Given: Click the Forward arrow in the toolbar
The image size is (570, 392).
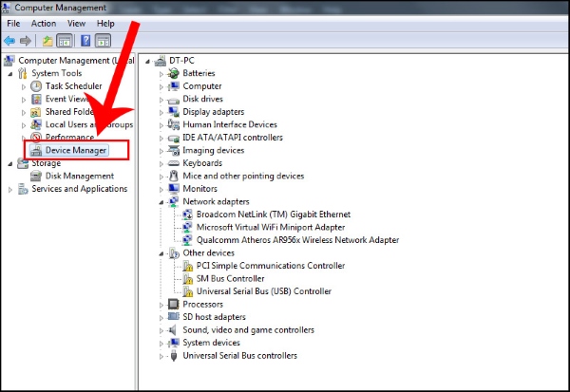Looking at the screenshot, I should [25, 41].
